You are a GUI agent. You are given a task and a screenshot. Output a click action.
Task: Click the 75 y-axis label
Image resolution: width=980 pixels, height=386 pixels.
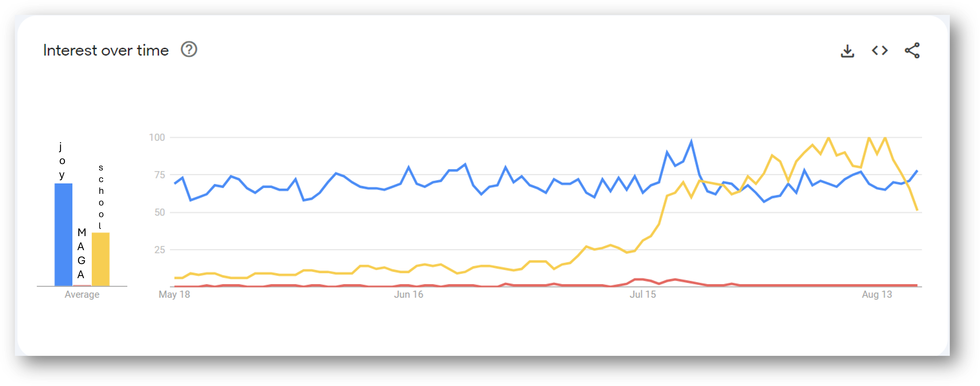click(x=159, y=175)
